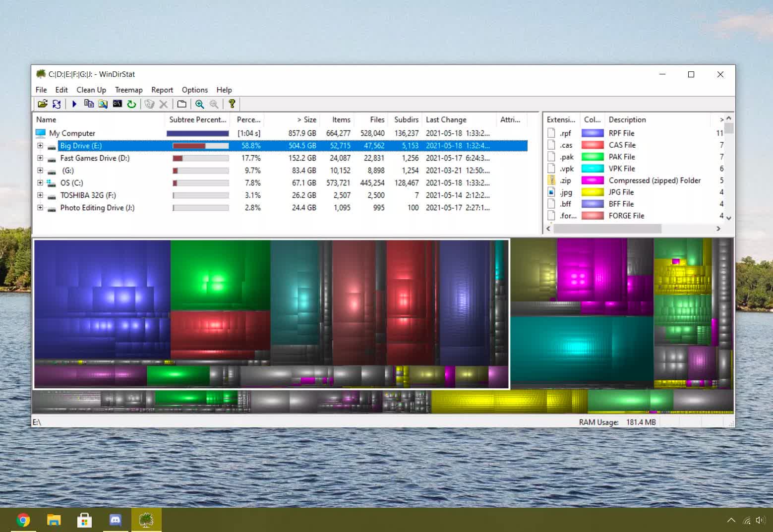Click the Copy Path toolbar icon
The width and height of the screenshot is (773, 532).
[89, 104]
